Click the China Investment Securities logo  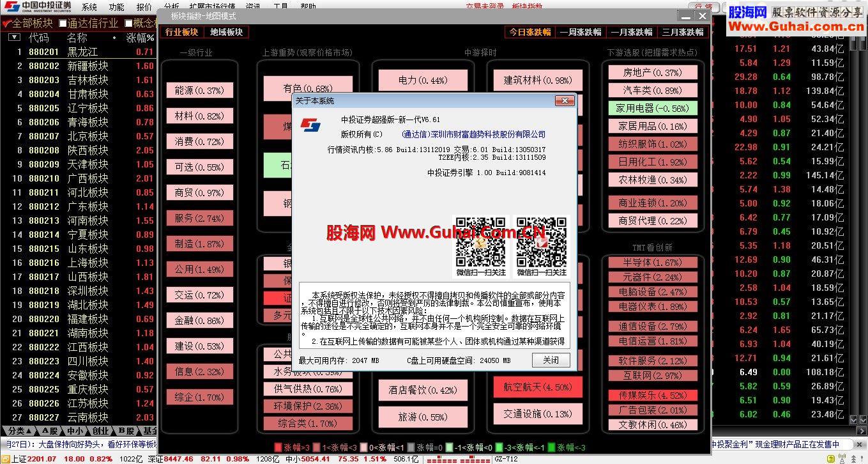[x=37, y=7]
